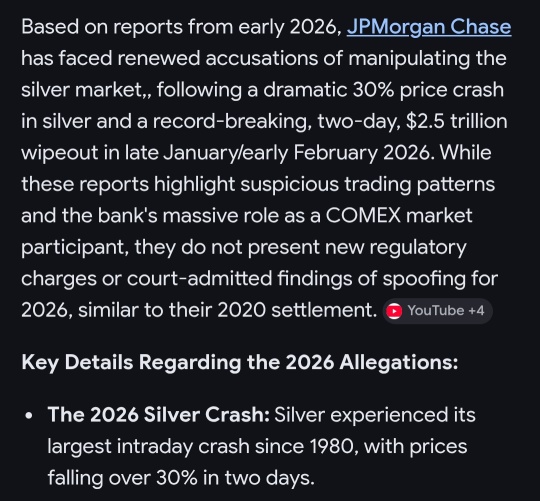Screen dimensions: 540x501
Task: Click the 30% price crash text
Action: (428, 90)
